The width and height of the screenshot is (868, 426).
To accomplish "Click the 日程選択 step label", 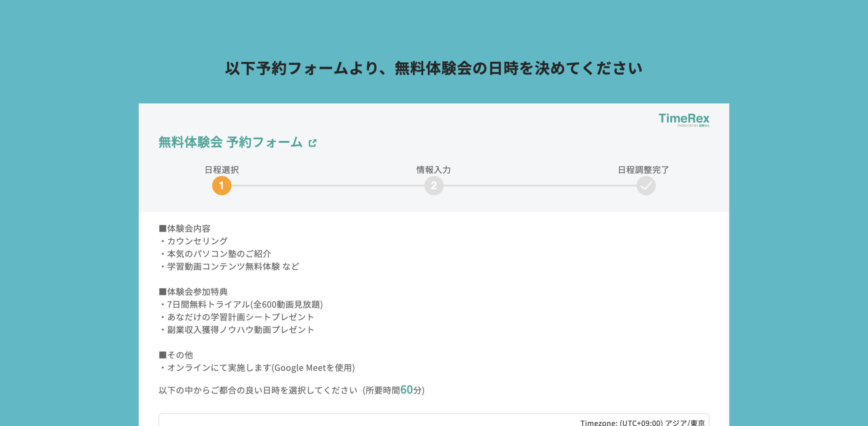I will (x=222, y=170).
